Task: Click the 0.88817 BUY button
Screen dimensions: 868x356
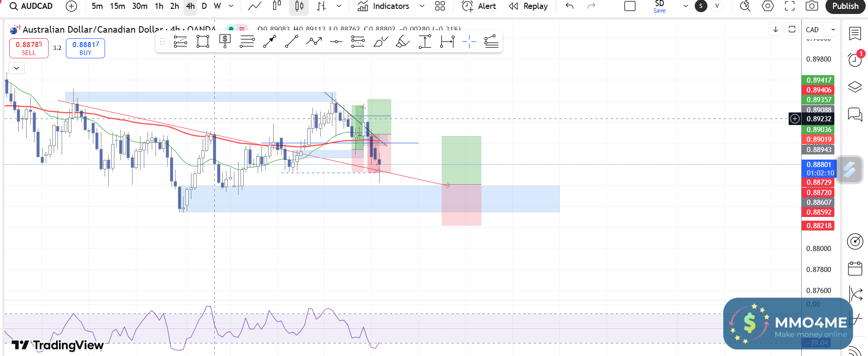Action: pyautogui.click(x=85, y=48)
